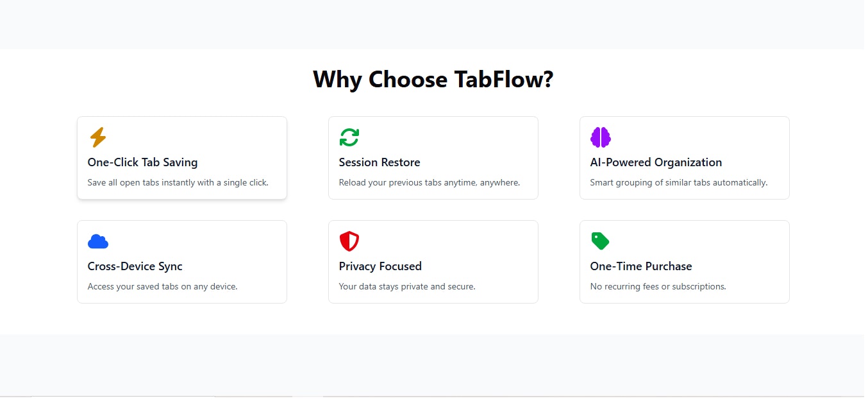Viewport: 868px width, 412px height.
Task: Click the blue cloud sync icon
Action: coord(98,241)
